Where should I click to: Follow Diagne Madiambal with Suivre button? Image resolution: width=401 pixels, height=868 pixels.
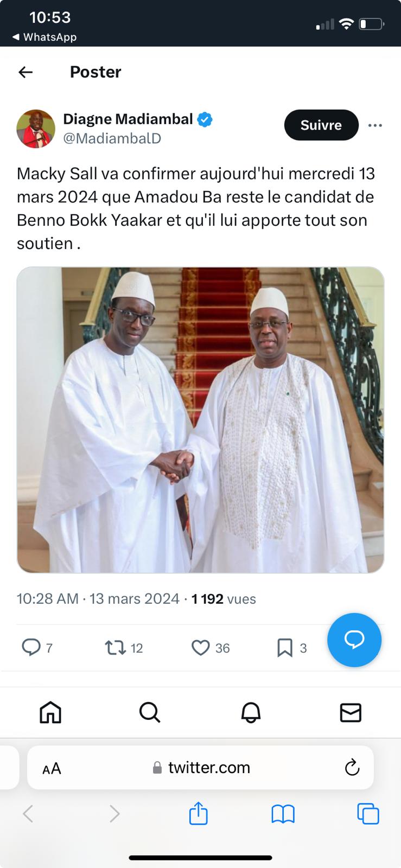[x=321, y=125]
